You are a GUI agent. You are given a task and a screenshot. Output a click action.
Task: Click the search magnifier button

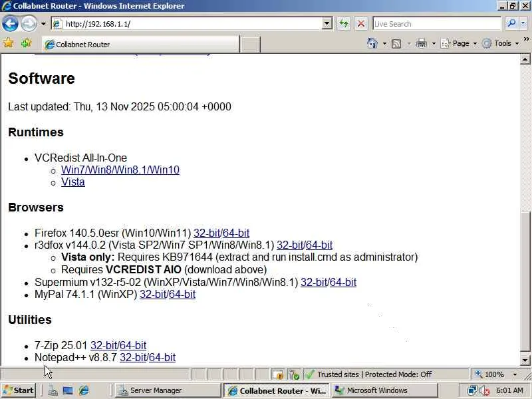pos(511,23)
